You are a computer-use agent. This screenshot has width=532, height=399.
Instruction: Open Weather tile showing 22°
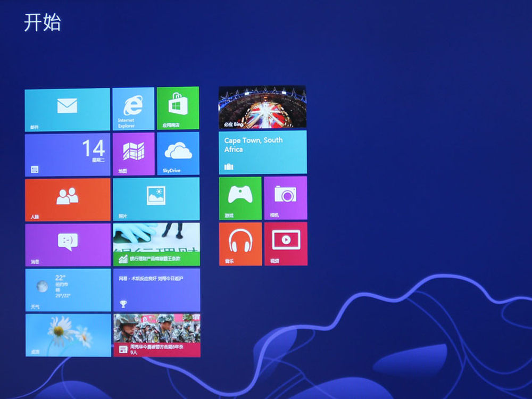[x=68, y=290]
